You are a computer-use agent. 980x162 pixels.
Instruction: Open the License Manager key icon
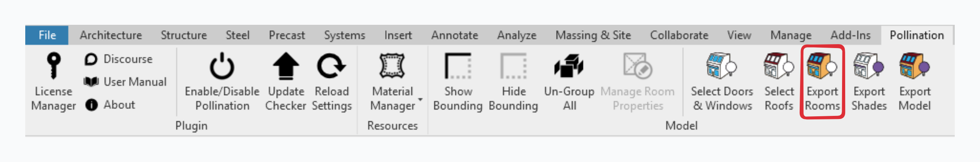(54, 66)
